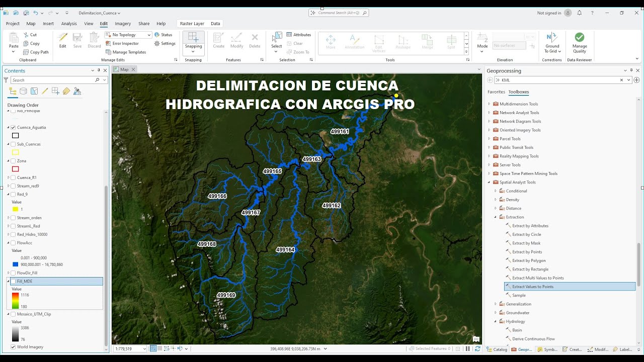
Task: Switch to the Analysis ribbon tab
Action: click(x=69, y=24)
